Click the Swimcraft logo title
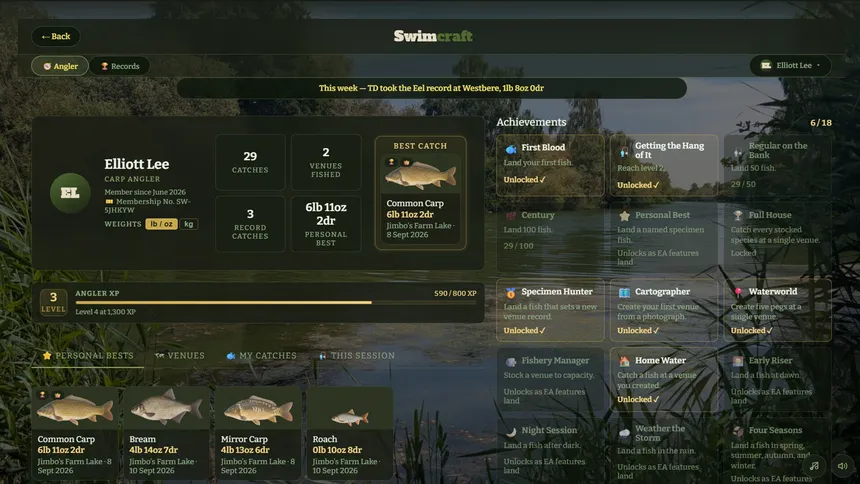 [x=433, y=36]
